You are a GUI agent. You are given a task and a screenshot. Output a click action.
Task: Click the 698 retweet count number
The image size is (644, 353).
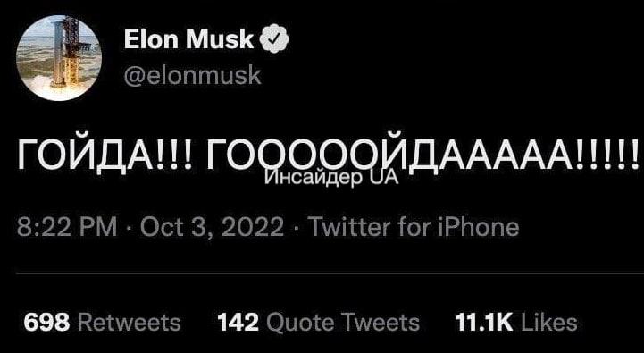point(46,323)
